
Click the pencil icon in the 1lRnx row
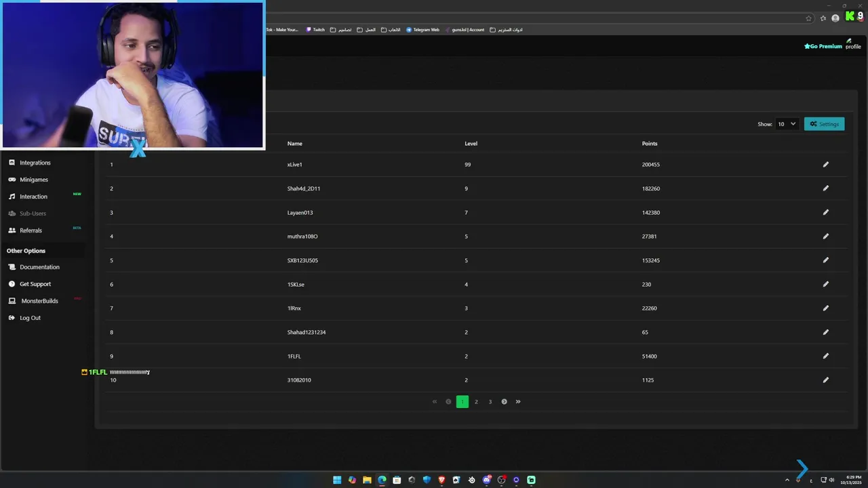[825, 308]
